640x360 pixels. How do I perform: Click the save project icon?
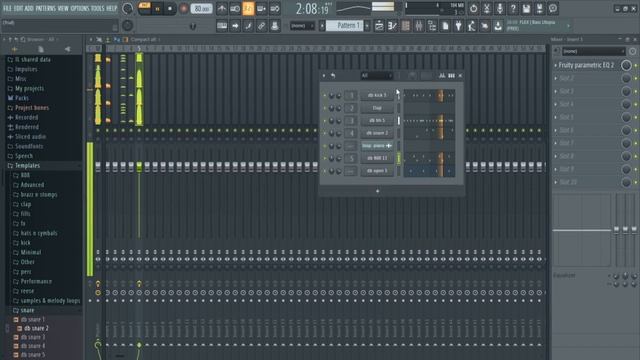click(526, 8)
